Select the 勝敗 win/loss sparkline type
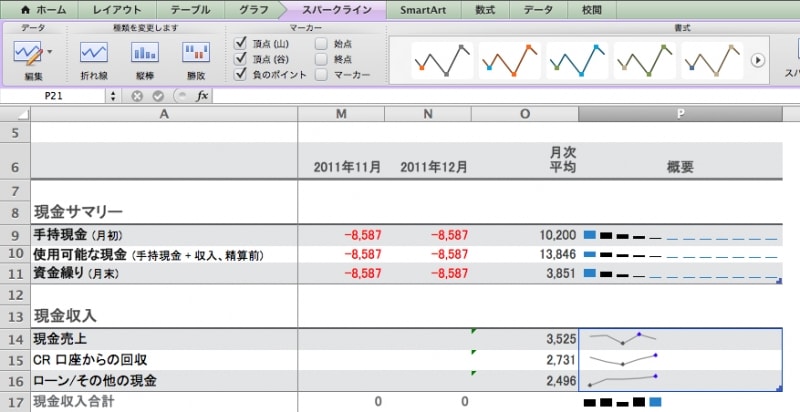800x412 pixels. click(x=196, y=54)
